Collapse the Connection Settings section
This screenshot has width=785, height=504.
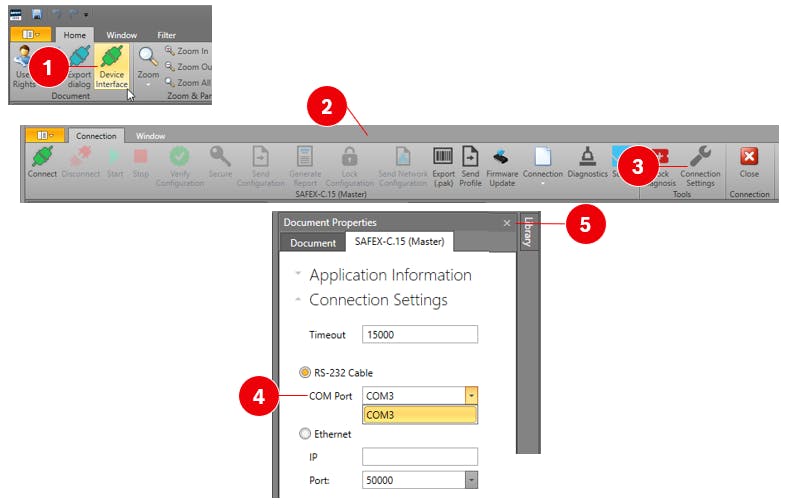click(297, 300)
